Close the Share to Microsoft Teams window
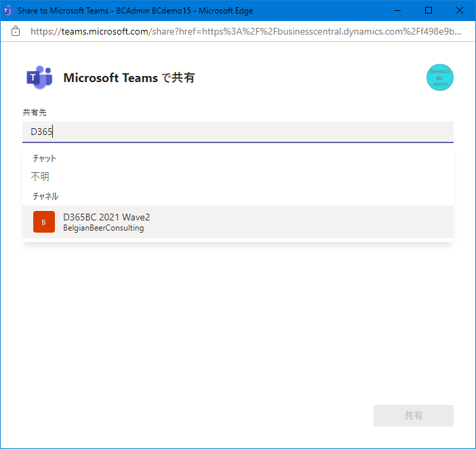Viewport: 476px width, 449px height. click(x=460, y=11)
